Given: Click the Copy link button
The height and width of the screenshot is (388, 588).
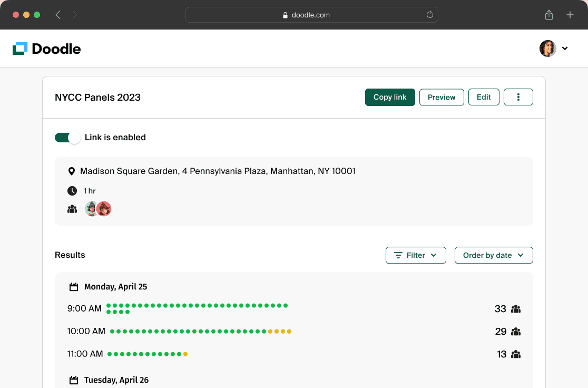Looking at the screenshot, I should point(390,97).
